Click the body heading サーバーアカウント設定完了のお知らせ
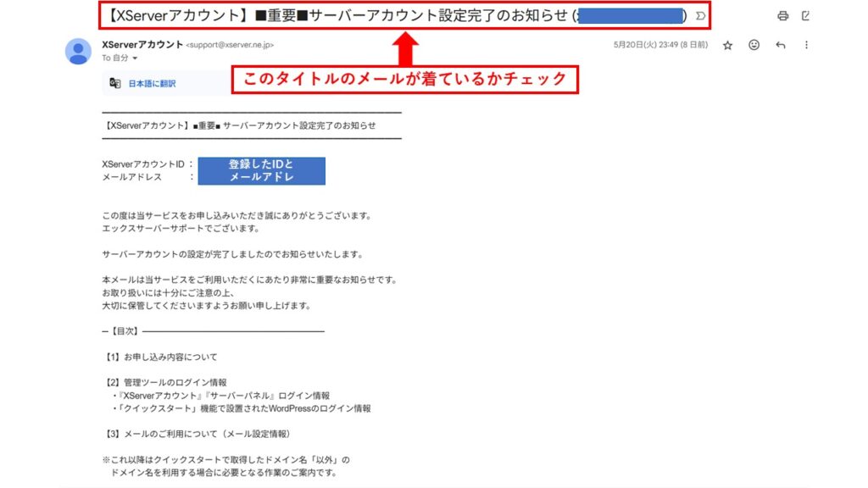 point(299,125)
